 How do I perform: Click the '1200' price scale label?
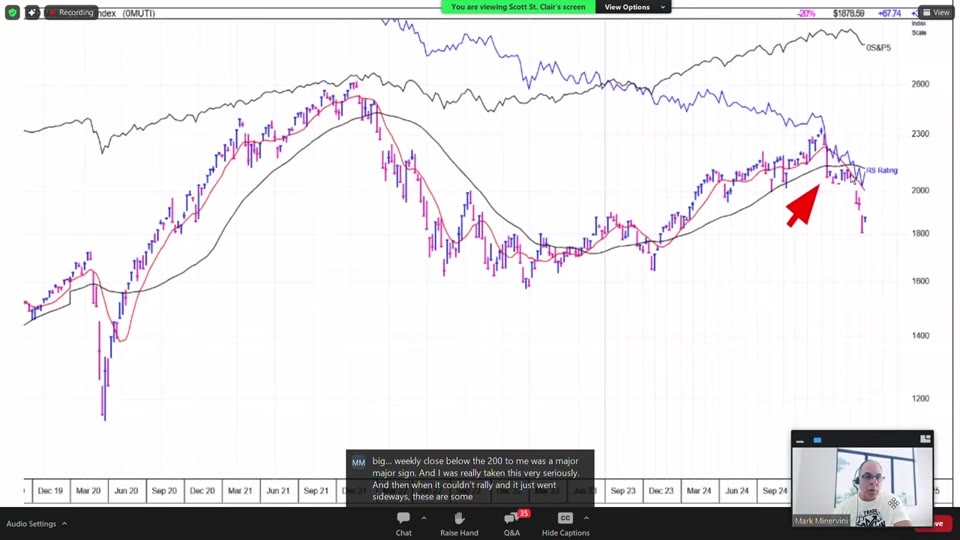pos(920,399)
